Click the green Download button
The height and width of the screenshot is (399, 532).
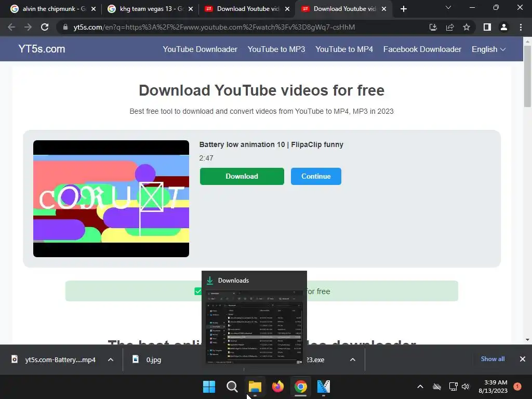click(x=242, y=176)
